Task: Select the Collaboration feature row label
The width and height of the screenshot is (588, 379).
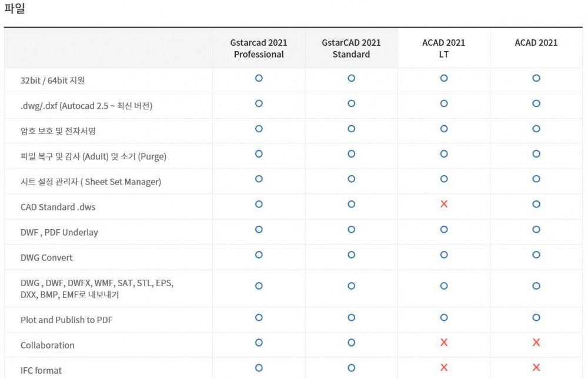Action: coord(48,346)
